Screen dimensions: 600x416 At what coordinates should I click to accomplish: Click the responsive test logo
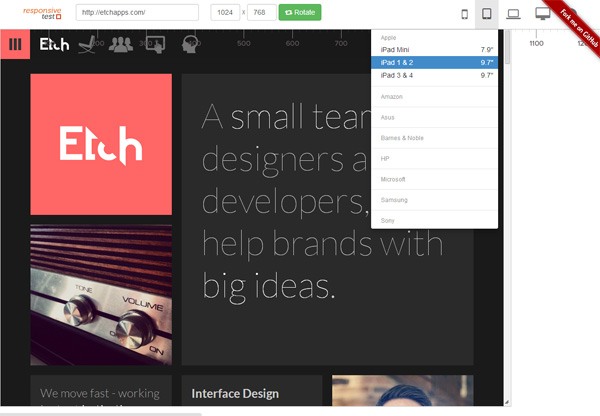tap(42, 13)
